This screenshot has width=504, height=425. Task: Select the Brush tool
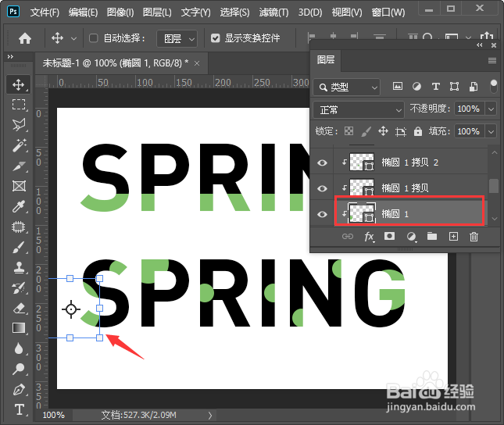18,247
